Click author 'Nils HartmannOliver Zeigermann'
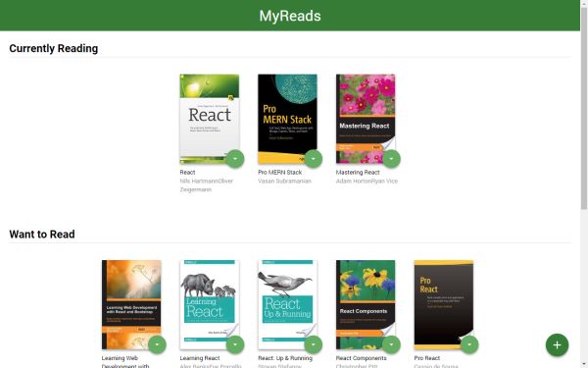The height and width of the screenshot is (368, 588). [x=207, y=185]
